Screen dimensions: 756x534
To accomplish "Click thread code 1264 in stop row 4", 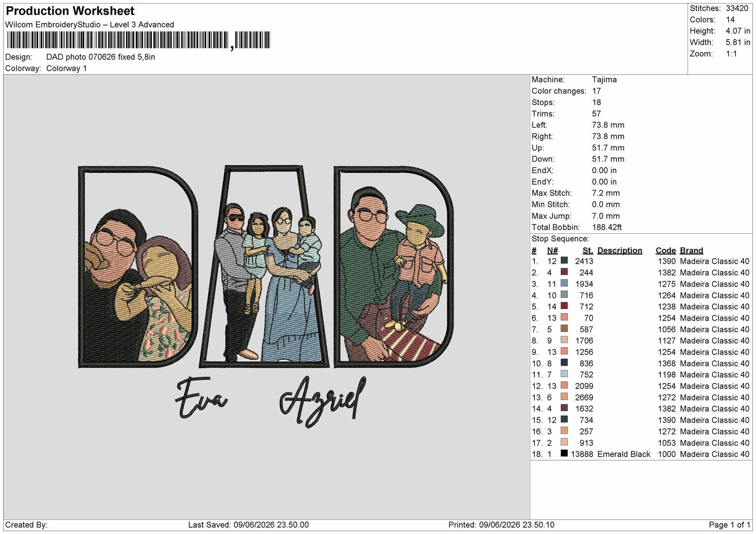I will click(667, 296).
